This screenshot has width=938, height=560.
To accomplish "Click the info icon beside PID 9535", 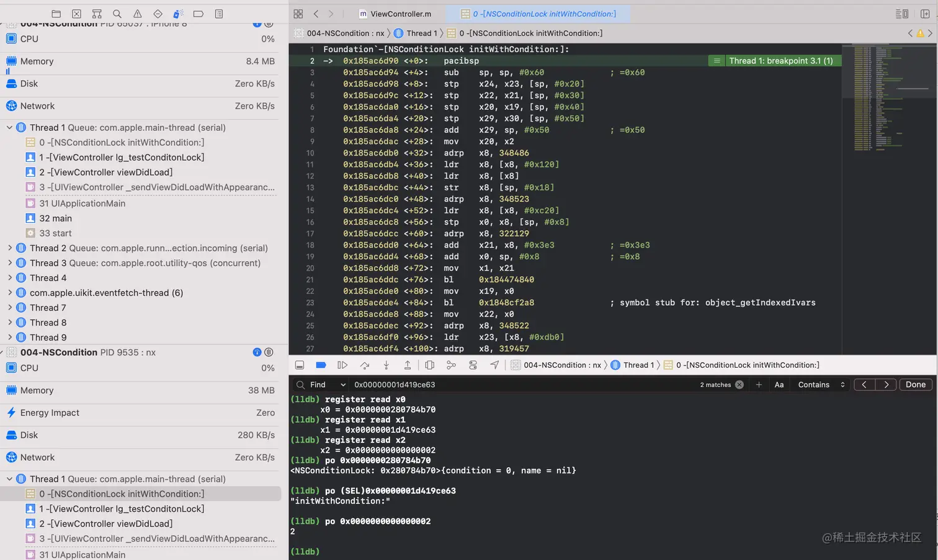I will click(x=257, y=352).
